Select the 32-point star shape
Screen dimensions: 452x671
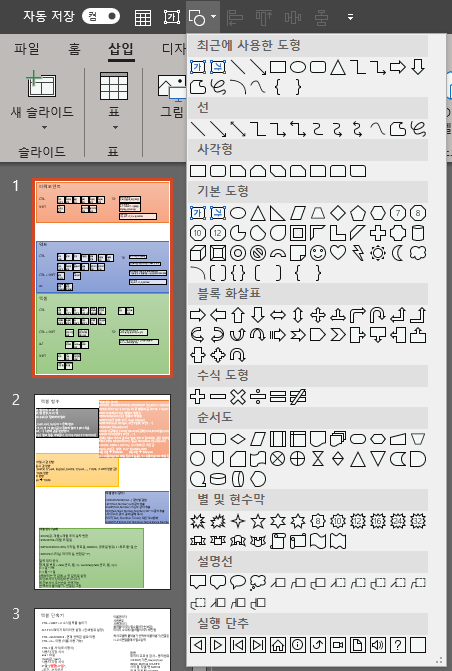pos(418,521)
